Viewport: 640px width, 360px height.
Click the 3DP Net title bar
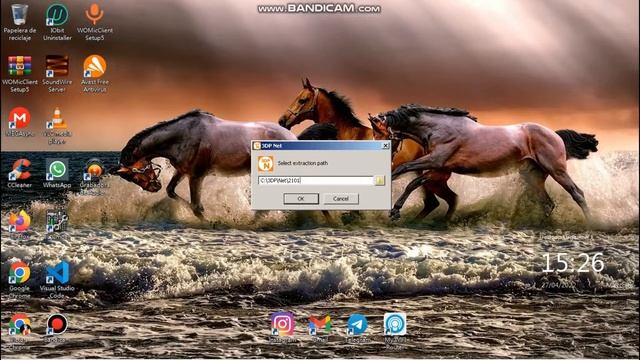321,146
